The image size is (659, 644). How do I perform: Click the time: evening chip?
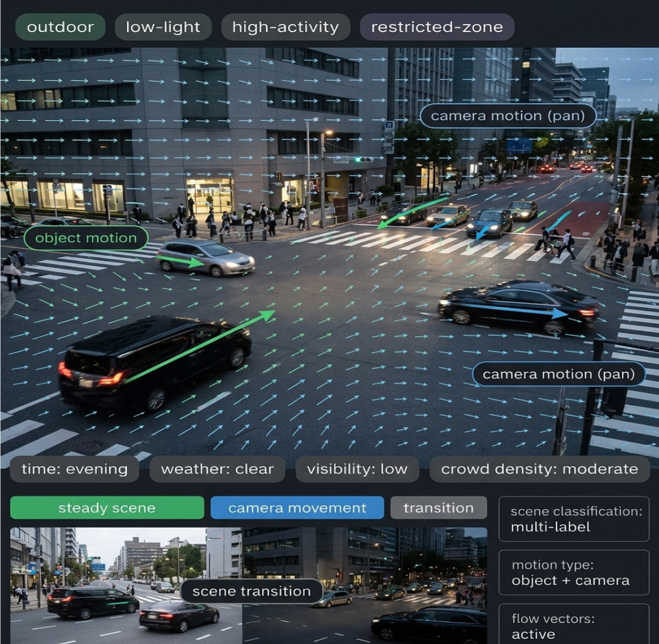pyautogui.click(x=74, y=469)
